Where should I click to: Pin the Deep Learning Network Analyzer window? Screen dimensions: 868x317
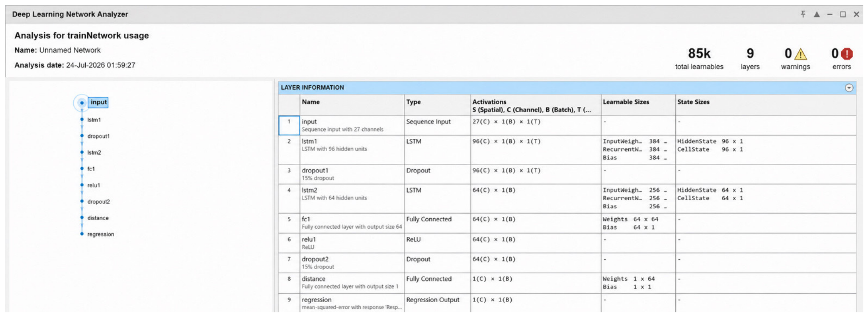point(803,14)
